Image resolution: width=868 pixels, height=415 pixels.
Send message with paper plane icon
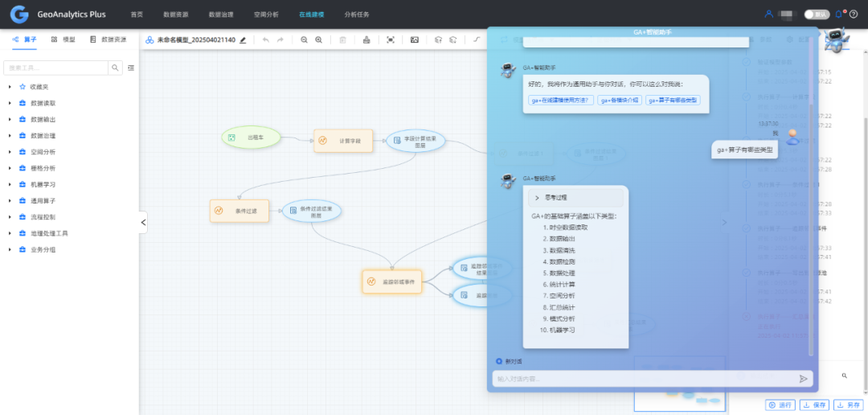[x=803, y=379]
